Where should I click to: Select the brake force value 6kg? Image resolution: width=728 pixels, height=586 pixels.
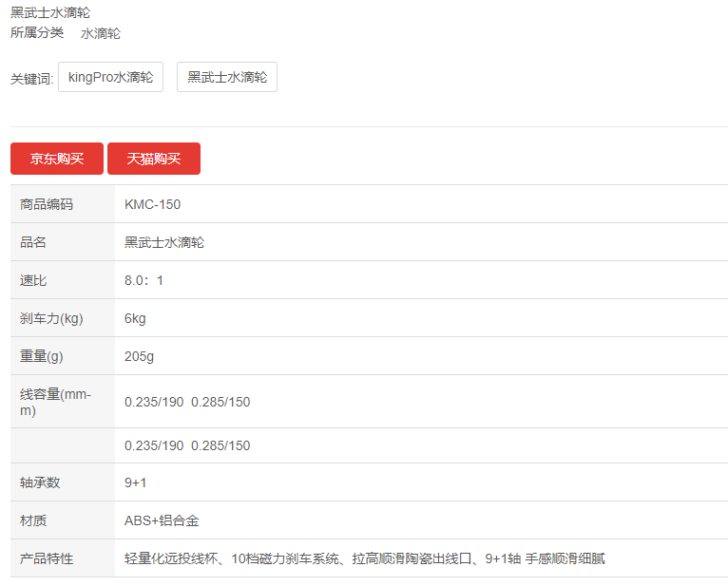(x=135, y=318)
